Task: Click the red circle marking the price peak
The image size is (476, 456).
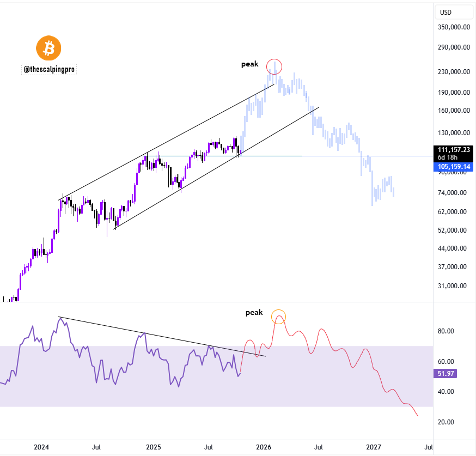Action: 274,66
